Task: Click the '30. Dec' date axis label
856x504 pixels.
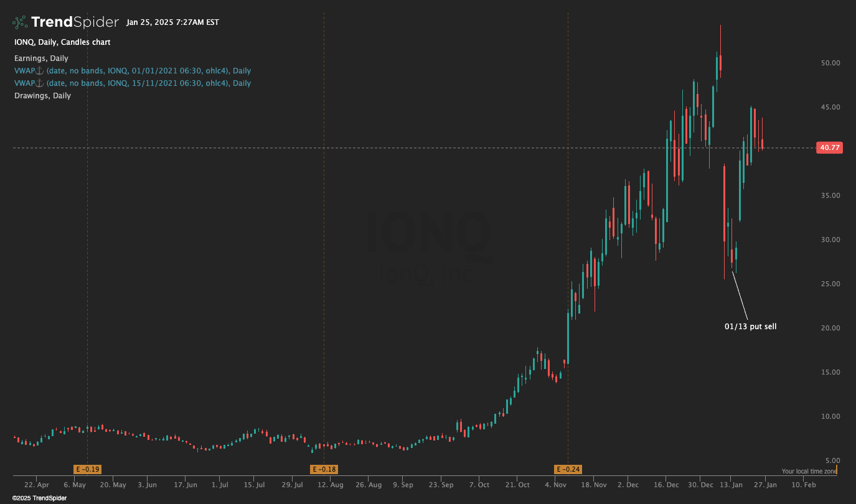Action: [701, 485]
